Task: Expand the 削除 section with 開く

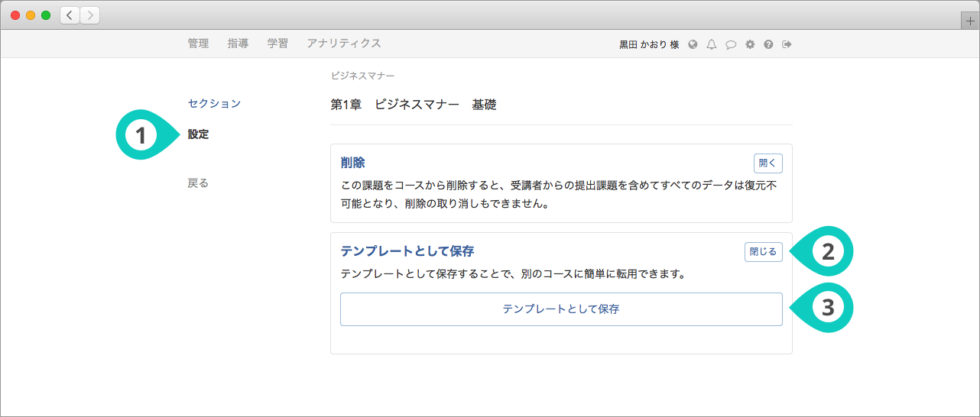Action: coord(767,163)
